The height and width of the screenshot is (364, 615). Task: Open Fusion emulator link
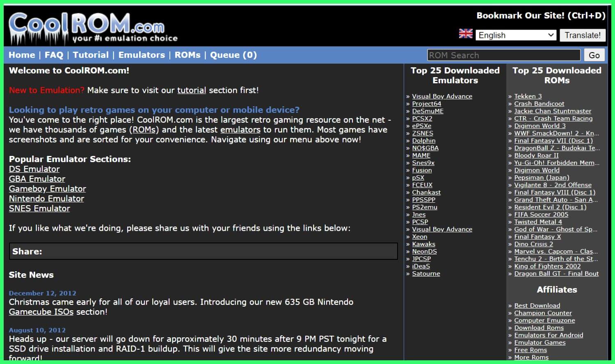tap(422, 170)
